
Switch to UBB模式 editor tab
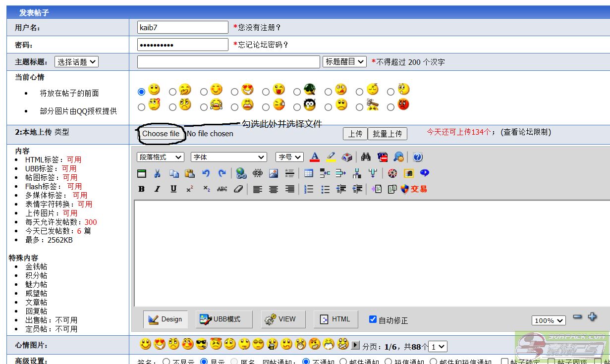(224, 319)
